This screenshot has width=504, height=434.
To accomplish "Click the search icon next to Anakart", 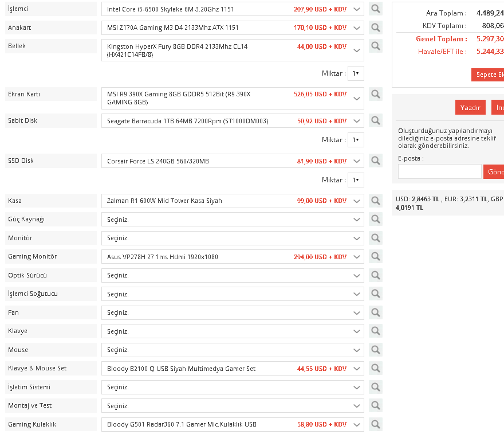I will [375, 28].
